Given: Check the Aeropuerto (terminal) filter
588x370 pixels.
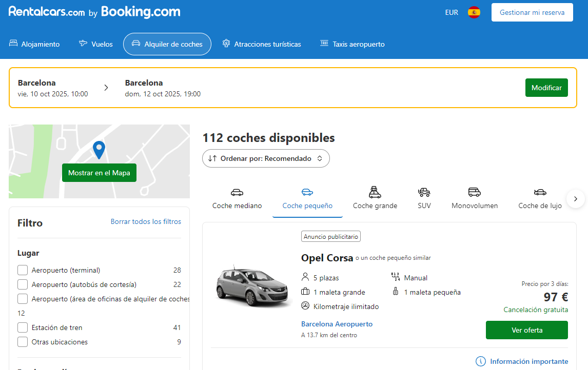Looking at the screenshot, I should (22, 270).
